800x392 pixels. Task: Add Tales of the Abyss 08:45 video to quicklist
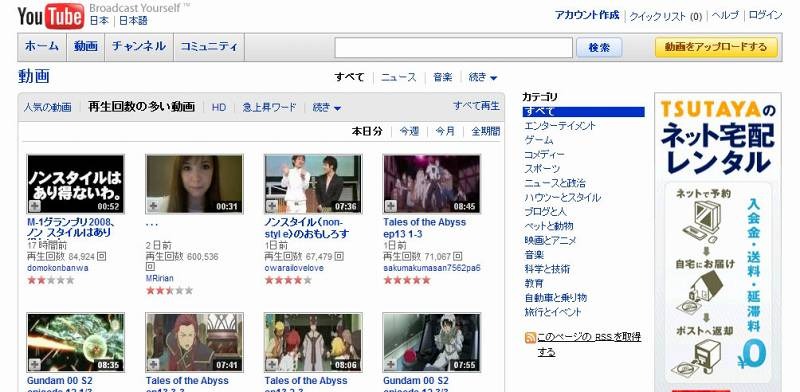[x=390, y=206]
